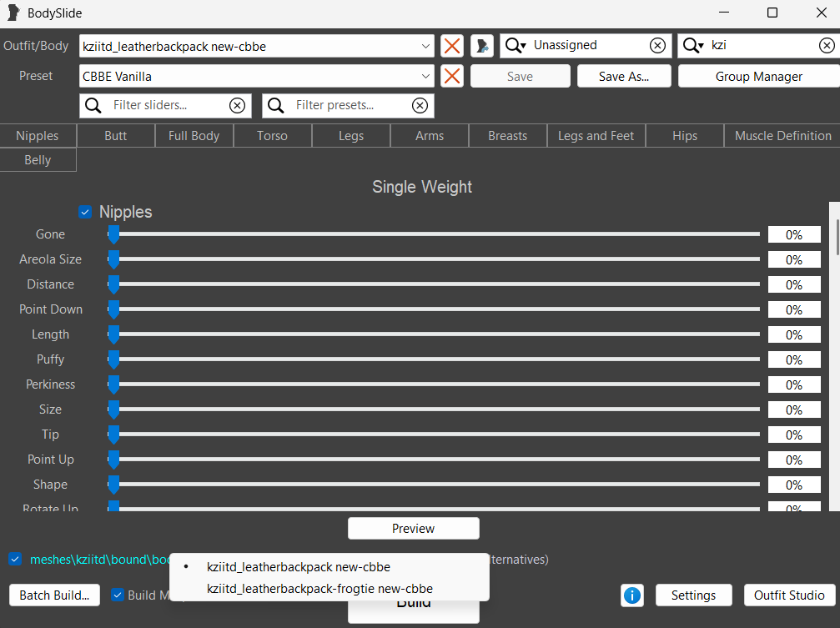Launch Outfit Studio
840x628 pixels.
[789, 595]
